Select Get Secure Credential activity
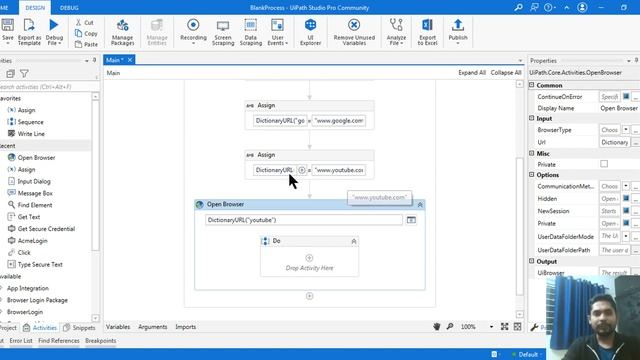The height and width of the screenshot is (360, 640). 41,229
